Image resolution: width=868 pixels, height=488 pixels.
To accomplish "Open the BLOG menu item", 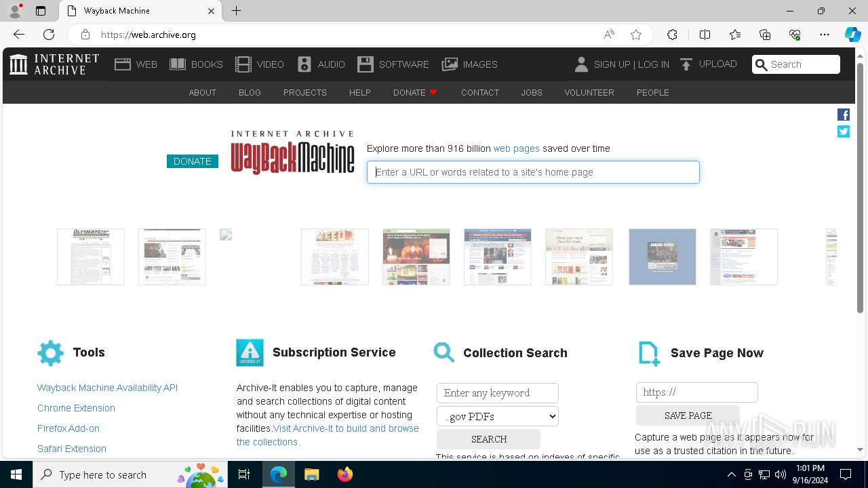I will tap(250, 92).
